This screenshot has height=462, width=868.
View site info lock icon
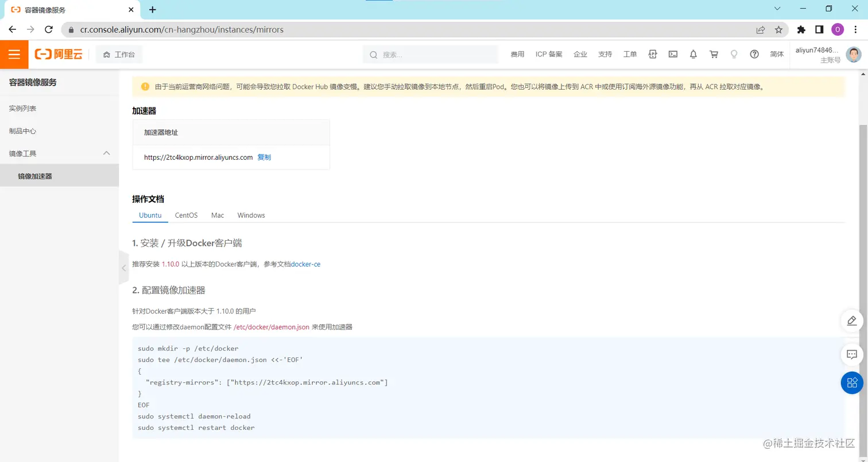click(72, 29)
